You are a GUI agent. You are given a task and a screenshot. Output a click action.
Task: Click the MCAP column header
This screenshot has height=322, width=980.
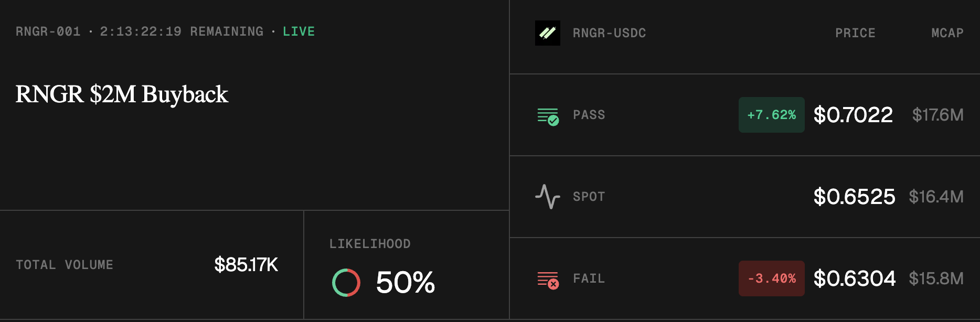click(947, 33)
